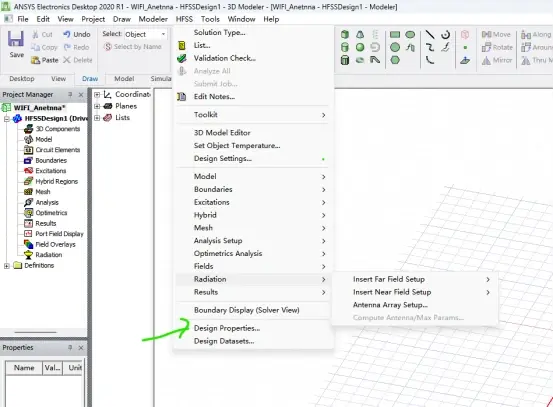
Task: Switch to the Desktop ribbon tab
Action: pyautogui.click(x=22, y=78)
